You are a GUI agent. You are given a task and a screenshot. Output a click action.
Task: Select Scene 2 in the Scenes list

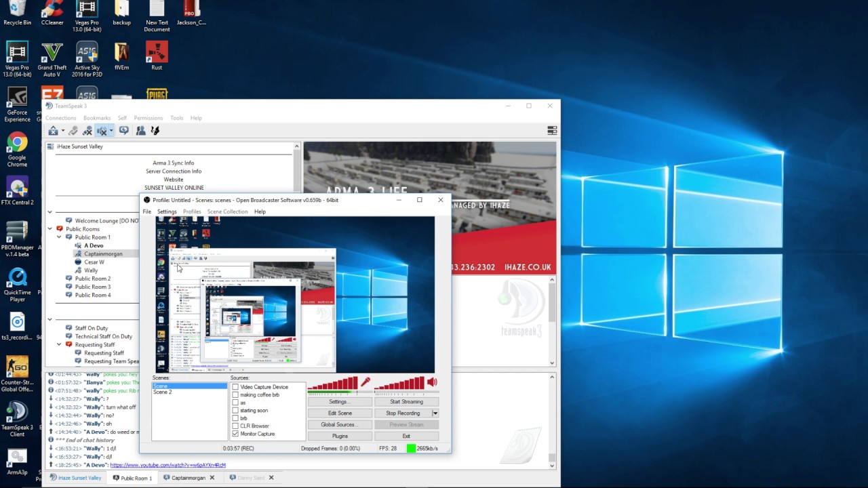162,392
